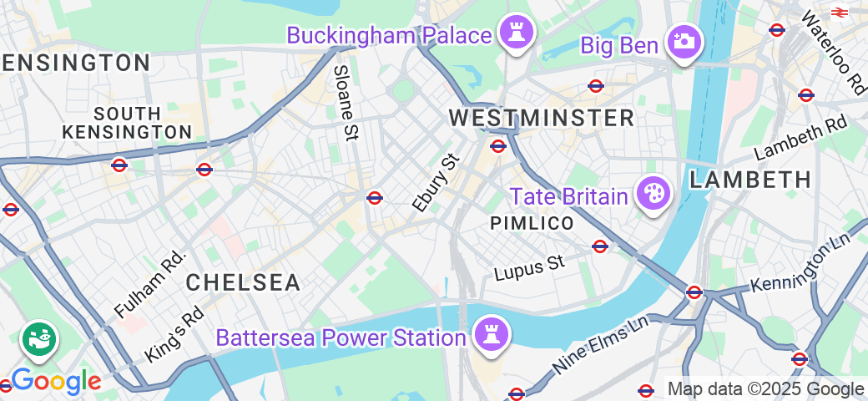Click the Battersea Power Station castle marker

tap(491, 335)
